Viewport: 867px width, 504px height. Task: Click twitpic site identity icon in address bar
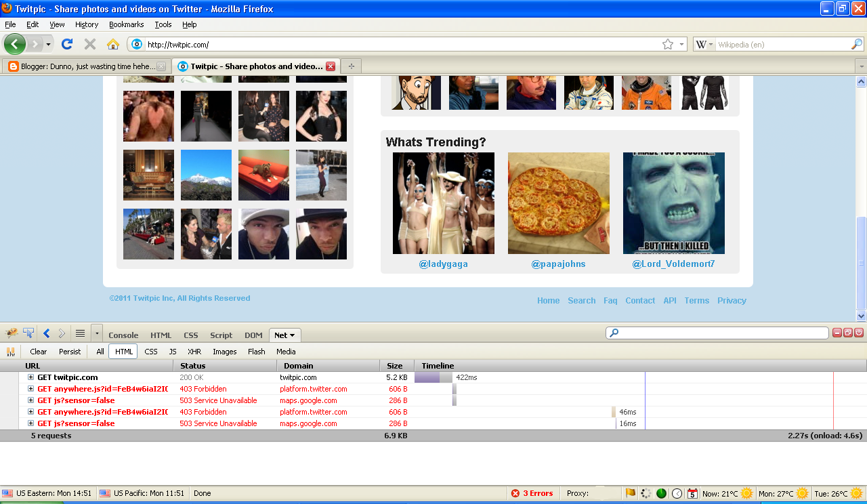tap(136, 44)
